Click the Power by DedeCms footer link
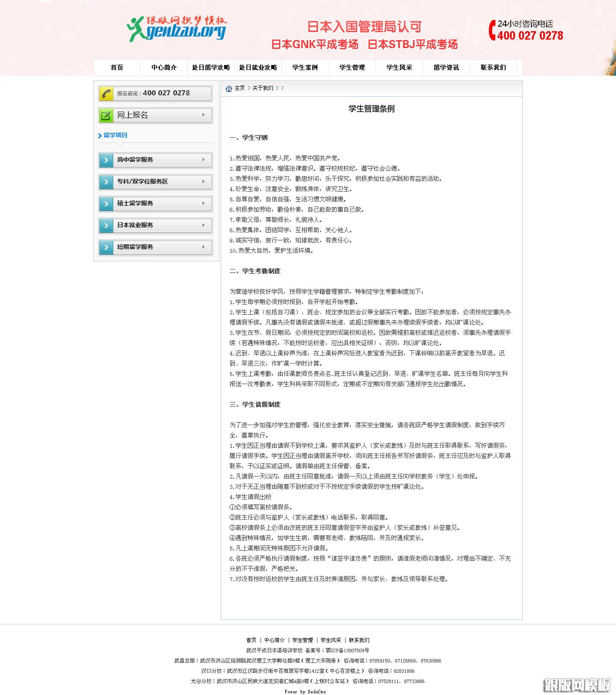This screenshot has width=616, height=695. pyautogui.click(x=305, y=692)
